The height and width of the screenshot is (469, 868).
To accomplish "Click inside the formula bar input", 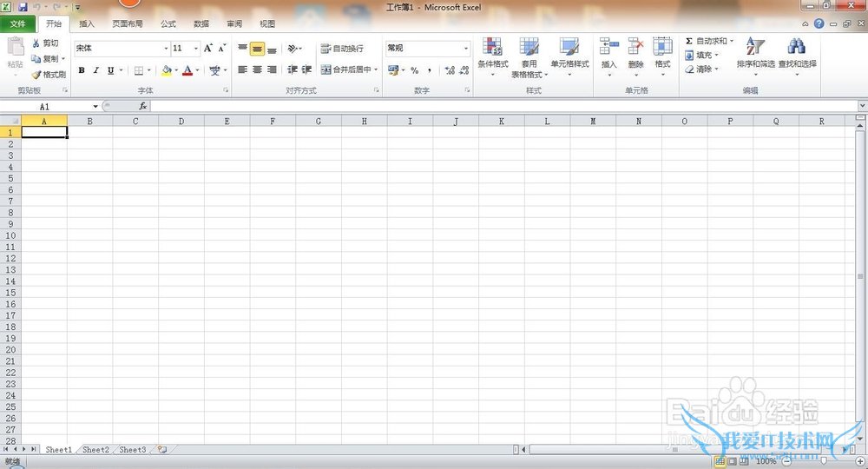I will pyautogui.click(x=503, y=106).
